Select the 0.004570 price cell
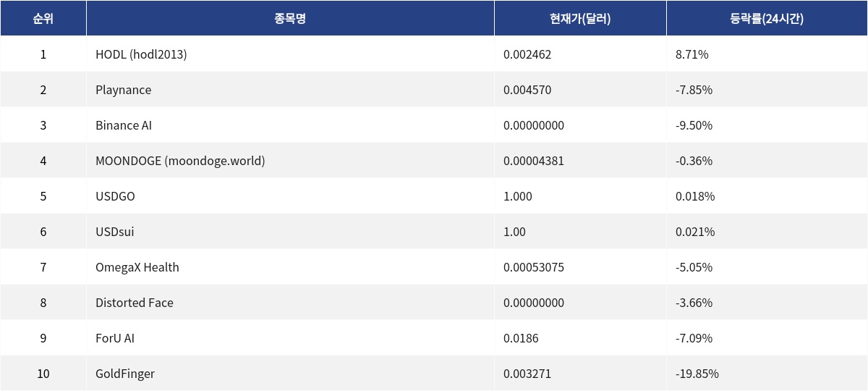This screenshot has width=868, height=391. coord(527,90)
